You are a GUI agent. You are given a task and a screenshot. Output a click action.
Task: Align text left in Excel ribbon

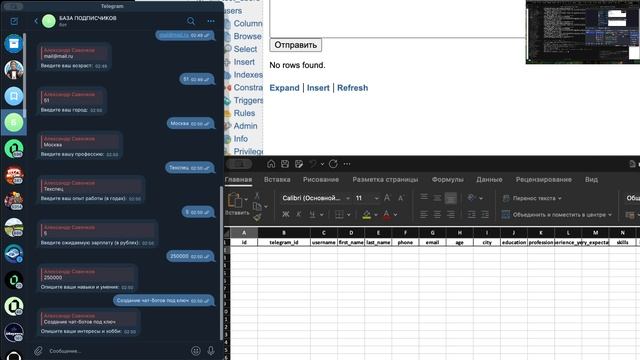(x=424, y=214)
